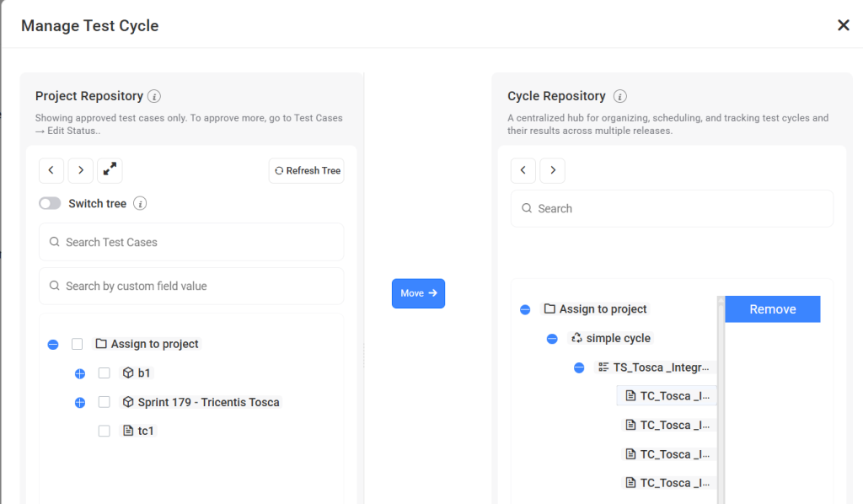Go back with Project Repository left arrow
This screenshot has height=504, width=863.
pyautogui.click(x=51, y=170)
